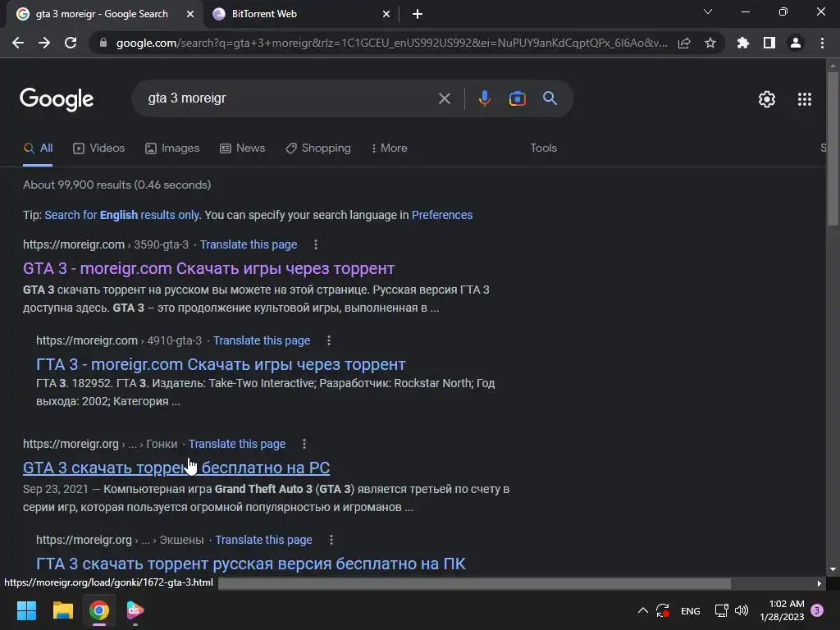The image size is (840, 630).
Task: Open the clock showing 1:02 AM
Action: (782, 610)
